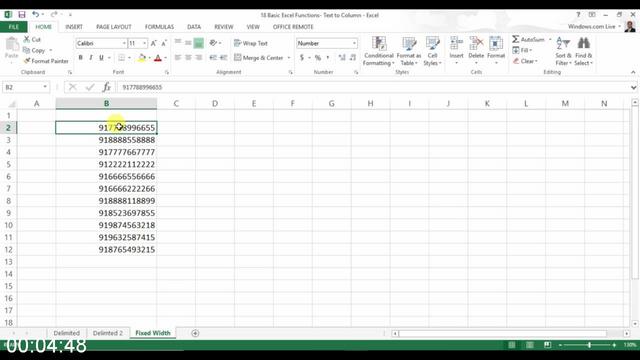Click Increase Decimal icon
The width and height of the screenshot is (640, 360).
point(342,58)
